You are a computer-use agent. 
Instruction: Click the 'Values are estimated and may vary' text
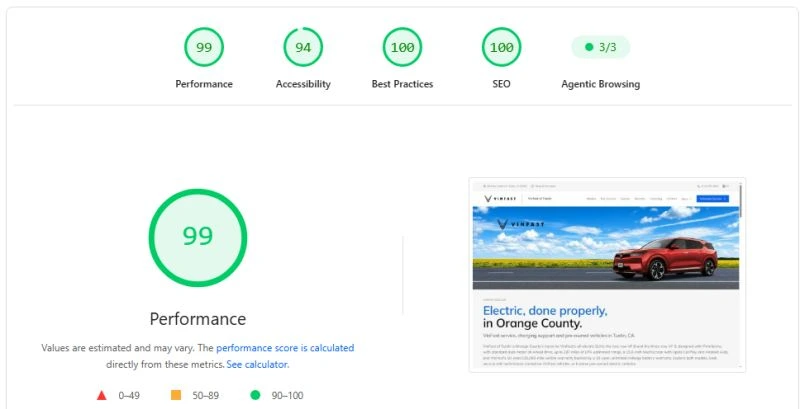(x=118, y=348)
